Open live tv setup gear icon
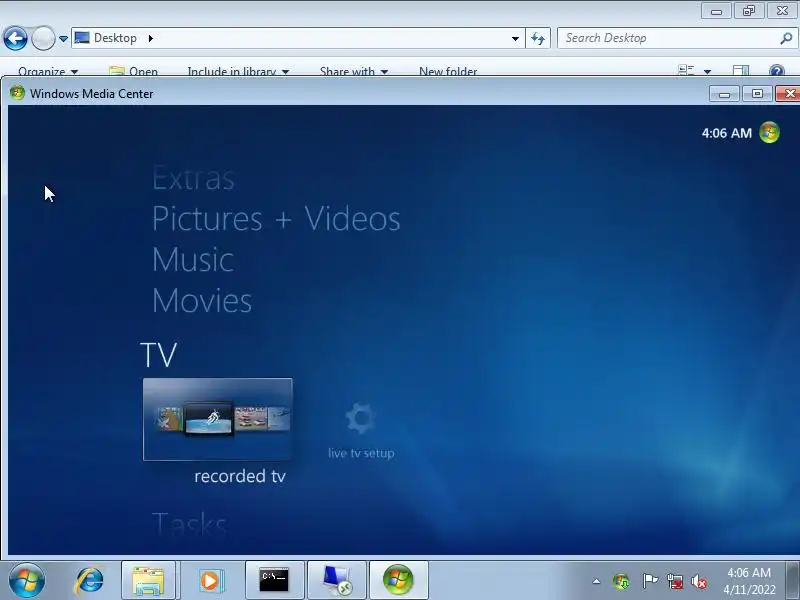Image resolution: width=800 pixels, height=600 pixels. [x=361, y=418]
